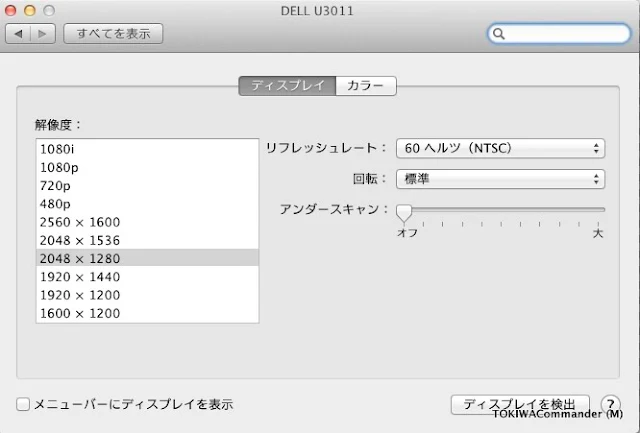Go back with the left arrow button

coord(18,34)
